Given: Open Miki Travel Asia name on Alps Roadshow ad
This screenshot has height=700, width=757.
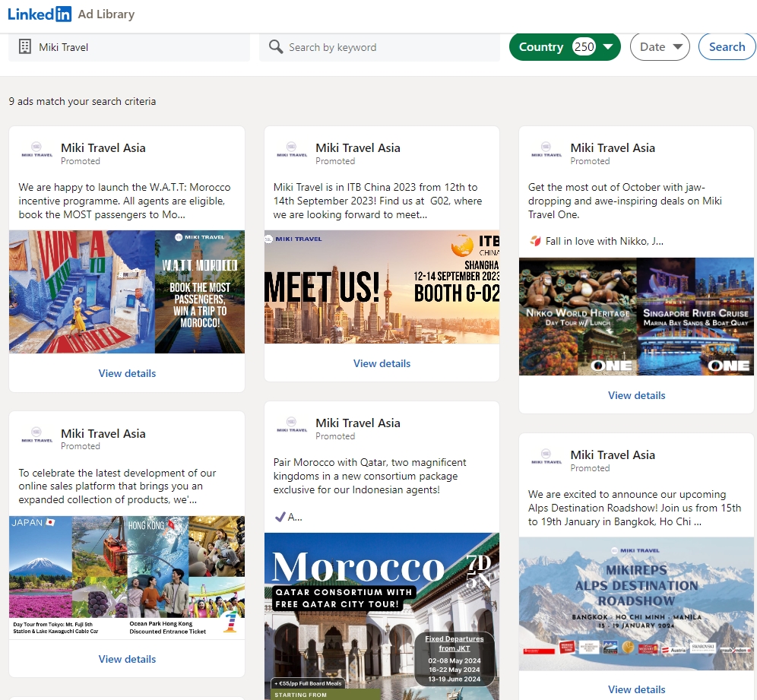Looking at the screenshot, I should tap(613, 455).
